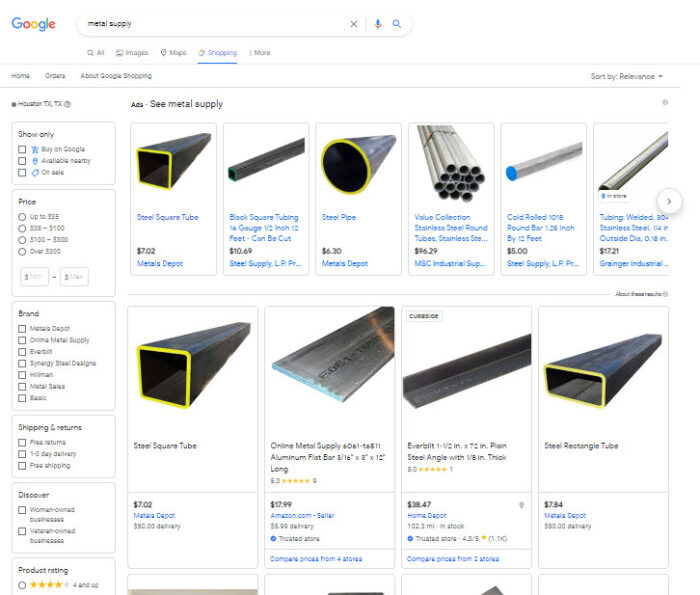Select Over $300 price range

coord(22,252)
